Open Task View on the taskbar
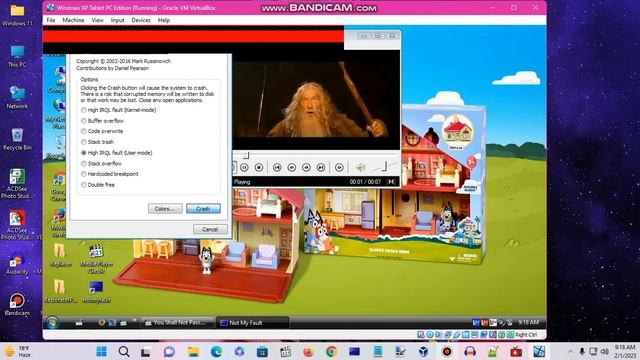640x360 pixels. 146,351
